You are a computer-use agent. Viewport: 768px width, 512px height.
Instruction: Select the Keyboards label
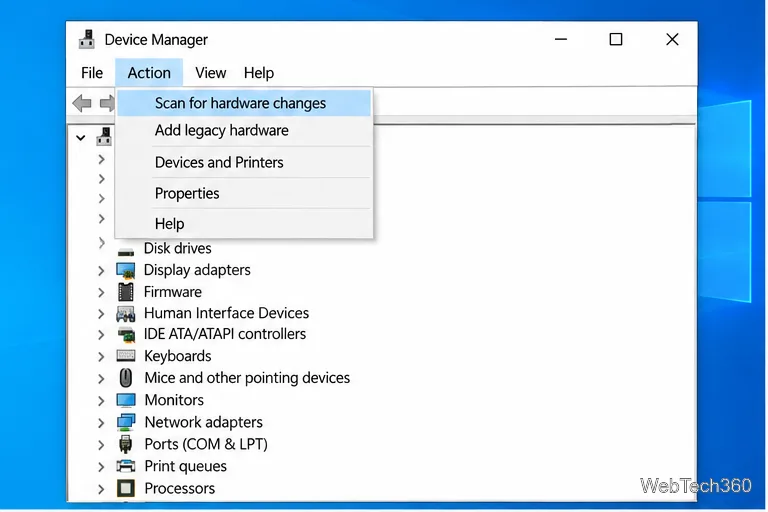178,356
